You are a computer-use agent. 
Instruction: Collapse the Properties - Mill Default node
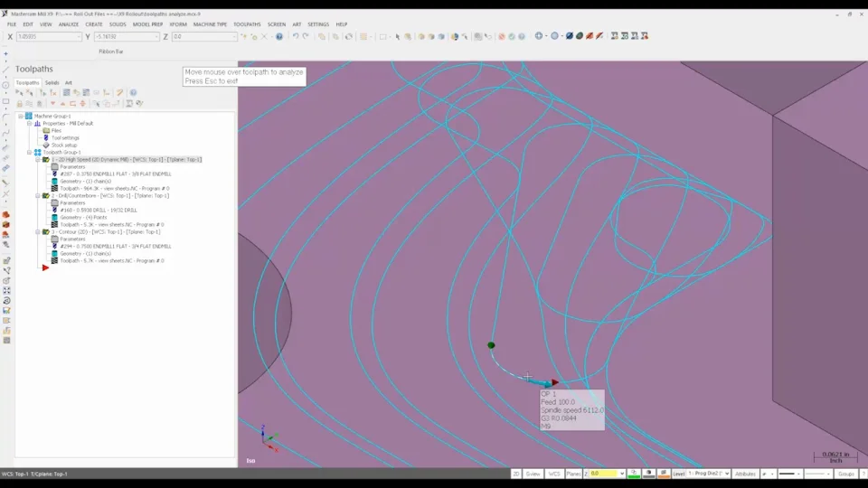[x=29, y=123]
